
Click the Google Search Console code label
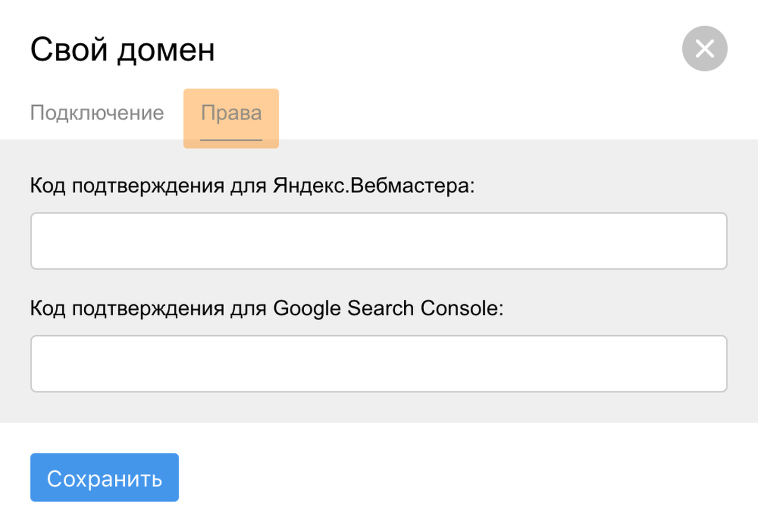click(266, 308)
